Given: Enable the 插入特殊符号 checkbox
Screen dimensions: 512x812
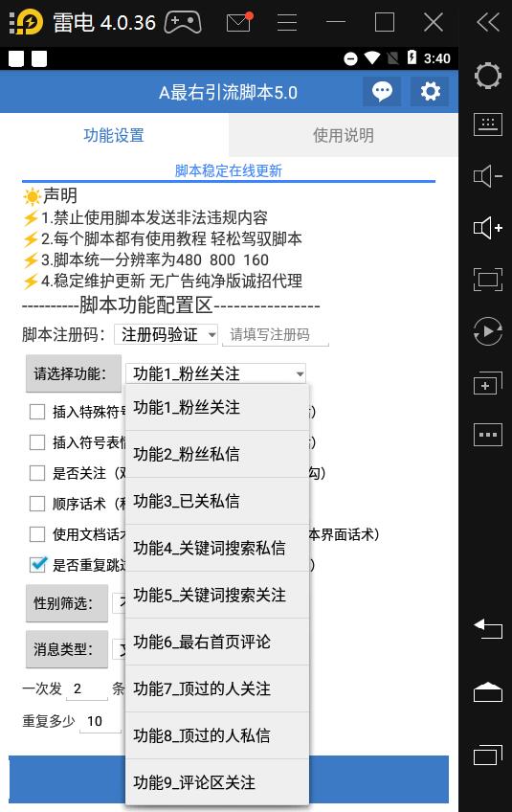Looking at the screenshot, I should [x=37, y=412].
